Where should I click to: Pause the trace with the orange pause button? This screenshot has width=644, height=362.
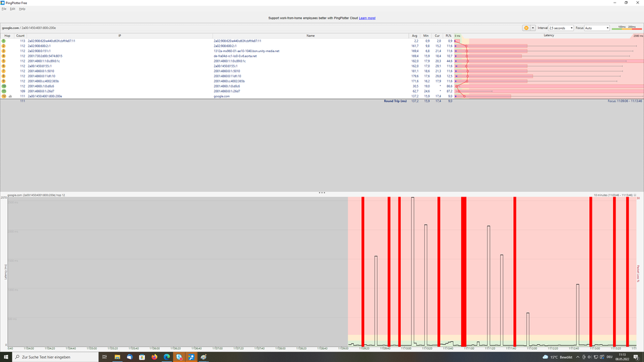[526, 28]
